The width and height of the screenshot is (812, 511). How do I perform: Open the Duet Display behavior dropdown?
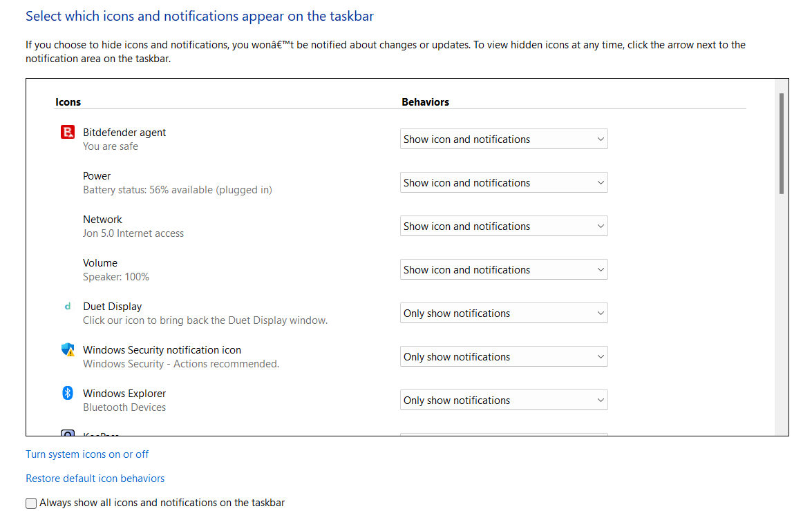504,313
